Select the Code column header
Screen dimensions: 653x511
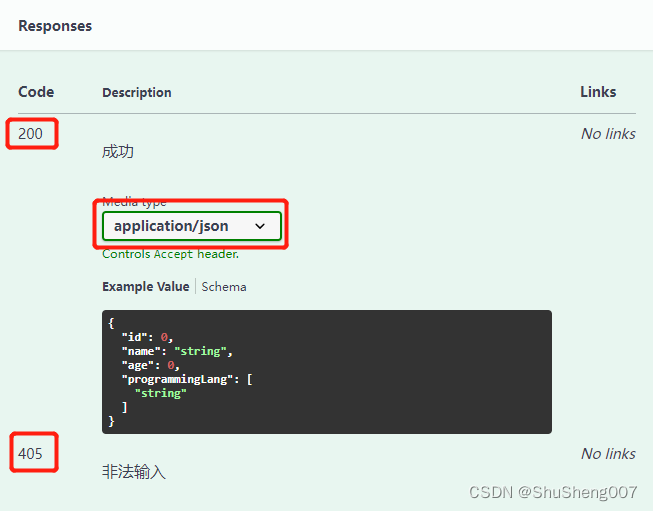36,92
